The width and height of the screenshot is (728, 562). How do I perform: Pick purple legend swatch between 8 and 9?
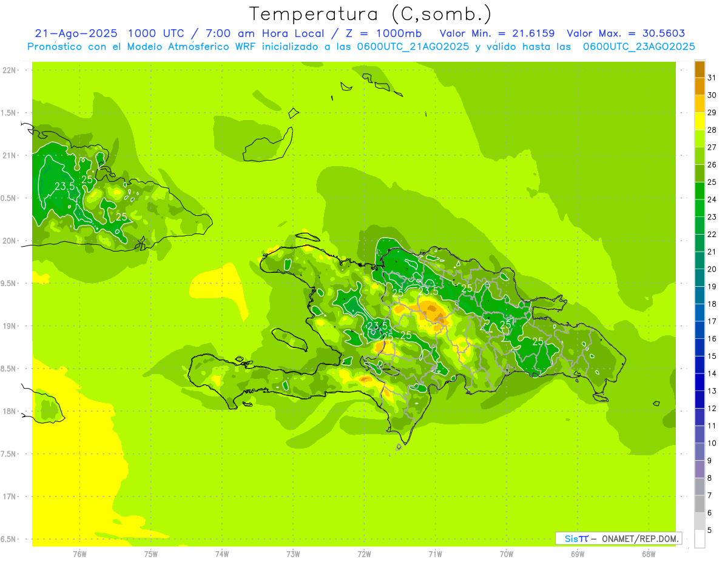[x=699, y=469]
